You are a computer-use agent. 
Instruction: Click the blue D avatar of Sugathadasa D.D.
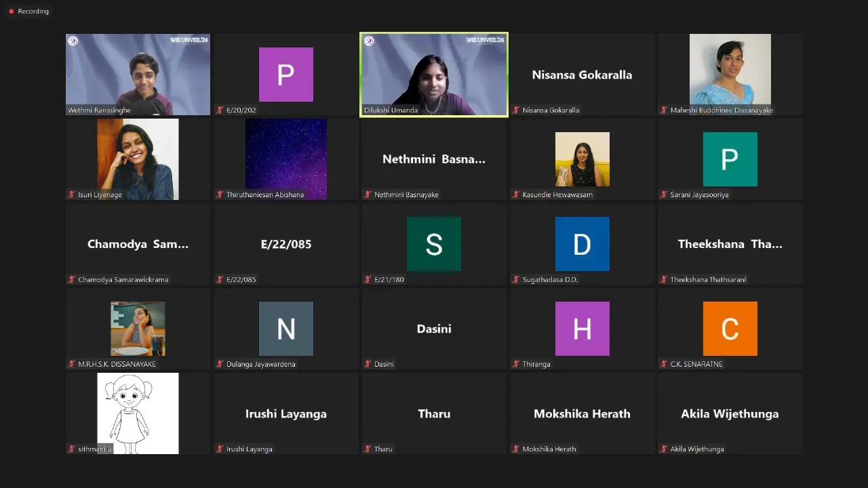[583, 244]
